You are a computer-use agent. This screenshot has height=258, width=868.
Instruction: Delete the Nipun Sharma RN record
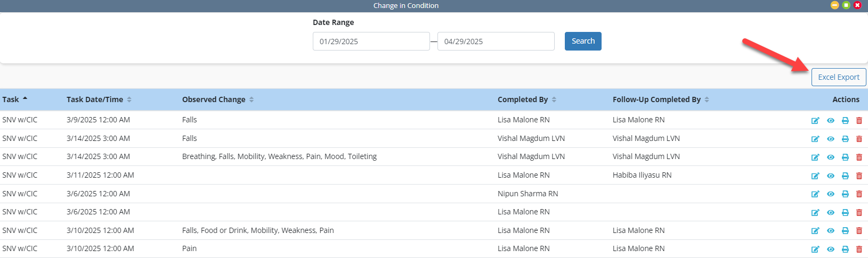pos(859,194)
